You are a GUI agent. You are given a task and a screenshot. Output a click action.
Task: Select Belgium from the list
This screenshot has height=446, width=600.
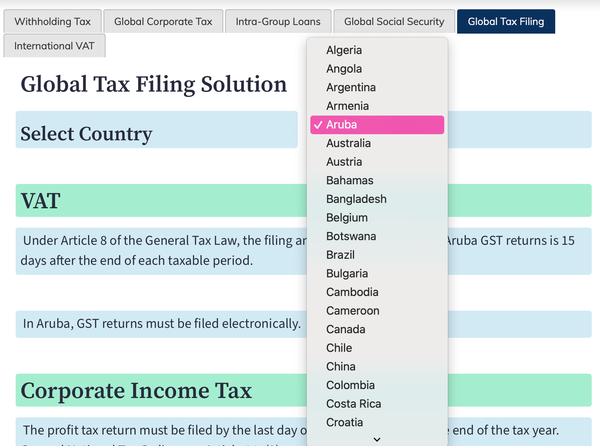[377, 218]
